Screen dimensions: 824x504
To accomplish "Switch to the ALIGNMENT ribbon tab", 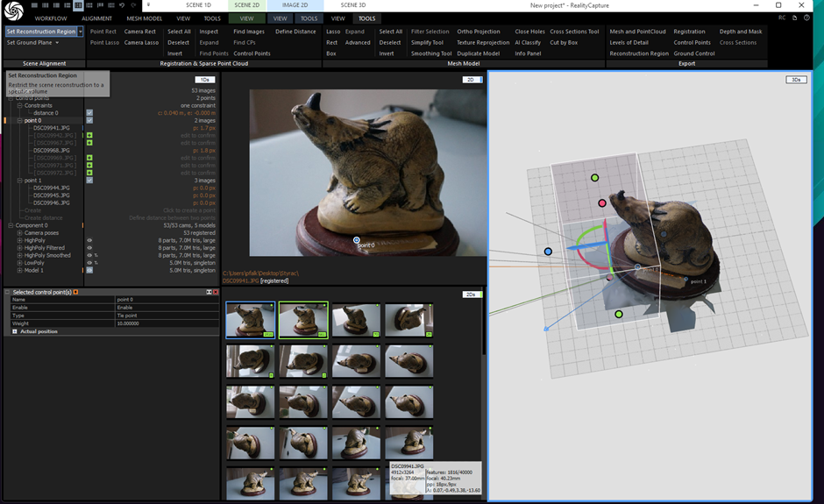I will pyautogui.click(x=96, y=18).
